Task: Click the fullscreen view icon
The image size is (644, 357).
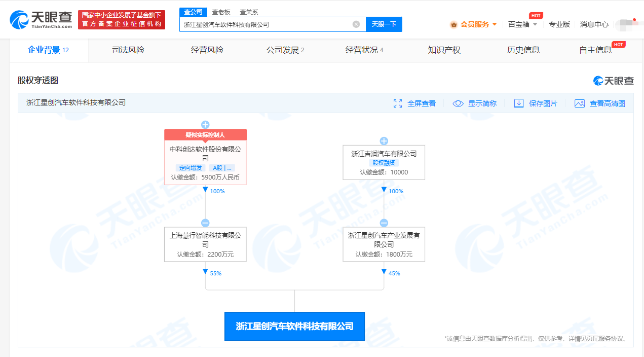Action: [x=398, y=103]
